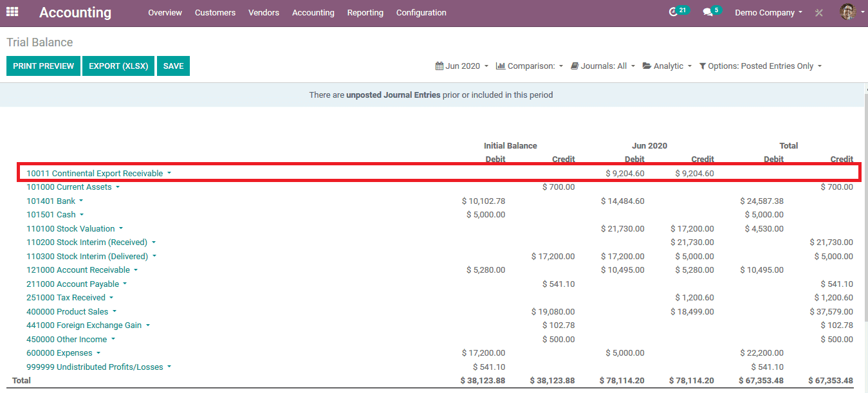
Task: Click grand total credit $ 67,353.48
Action: pos(831,381)
